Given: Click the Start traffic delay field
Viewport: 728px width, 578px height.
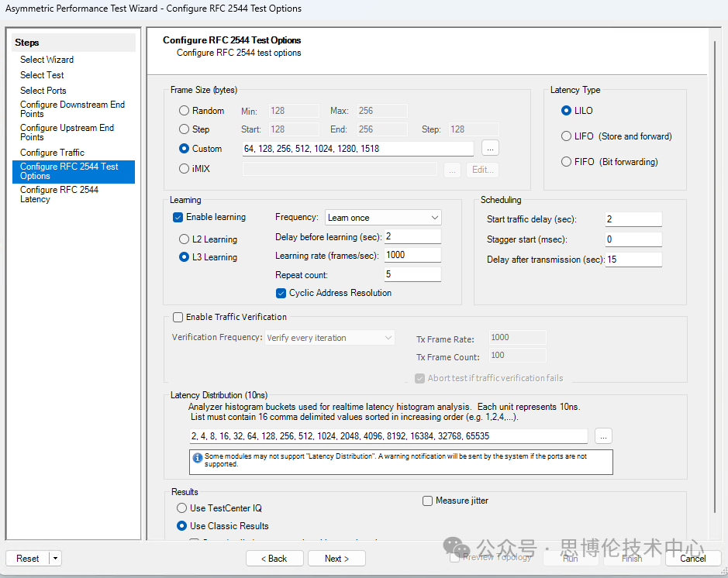Looking at the screenshot, I should pyautogui.click(x=633, y=219).
